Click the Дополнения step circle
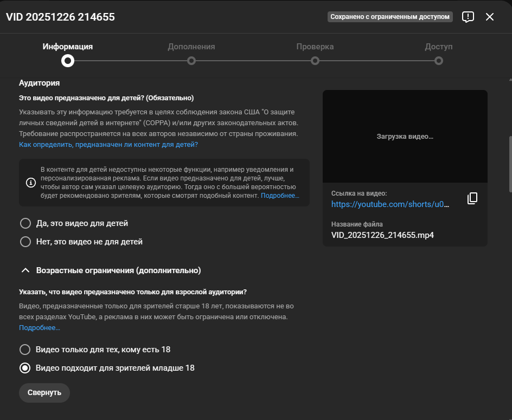This screenshot has height=420, width=512. [191, 61]
